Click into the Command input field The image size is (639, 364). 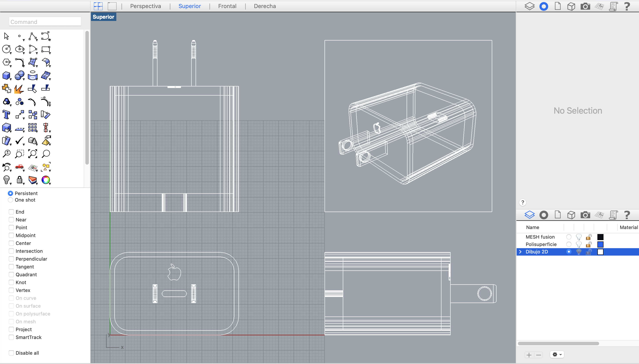[45, 22]
